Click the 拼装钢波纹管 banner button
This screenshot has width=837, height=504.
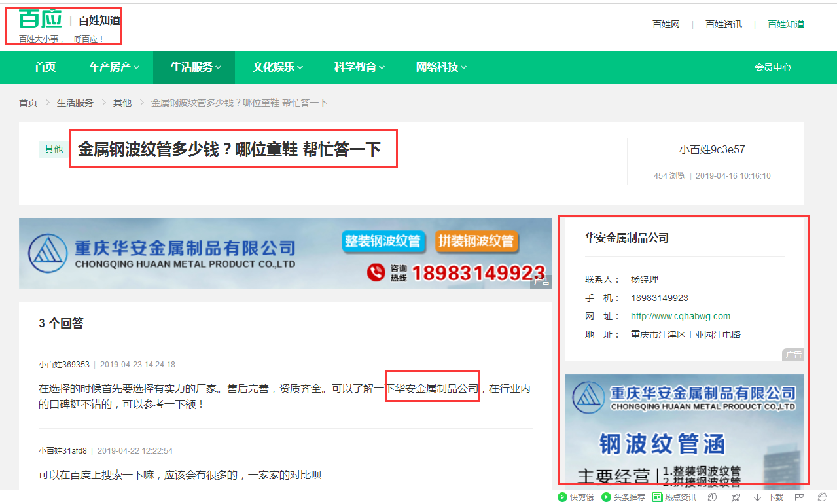[x=476, y=241]
